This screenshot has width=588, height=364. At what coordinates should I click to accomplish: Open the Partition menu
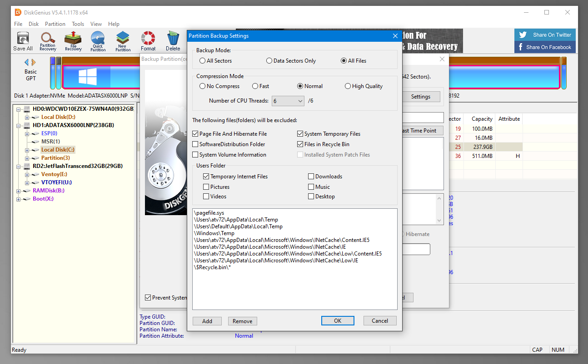[55, 24]
